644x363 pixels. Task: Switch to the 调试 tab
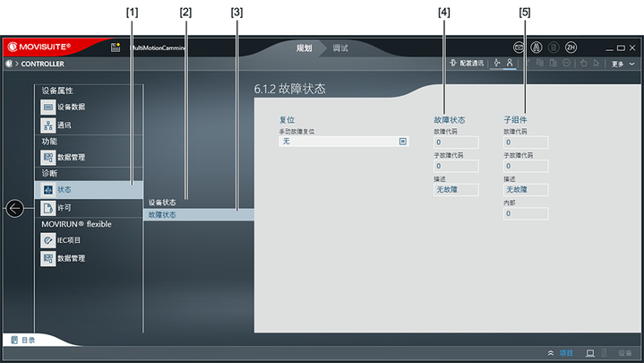[340, 48]
